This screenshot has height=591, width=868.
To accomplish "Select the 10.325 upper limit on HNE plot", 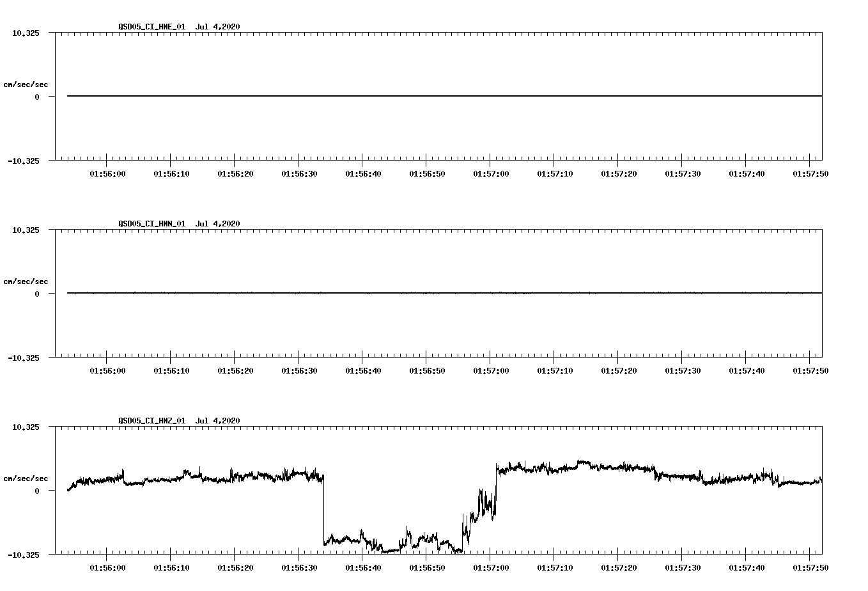I will click(26, 33).
